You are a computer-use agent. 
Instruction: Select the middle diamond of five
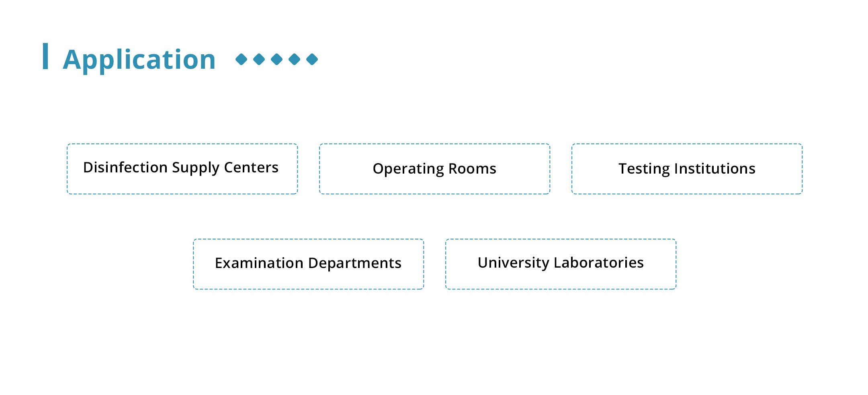point(277,59)
